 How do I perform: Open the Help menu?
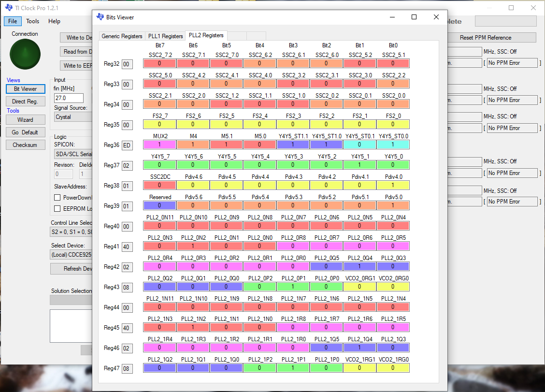tap(54, 21)
